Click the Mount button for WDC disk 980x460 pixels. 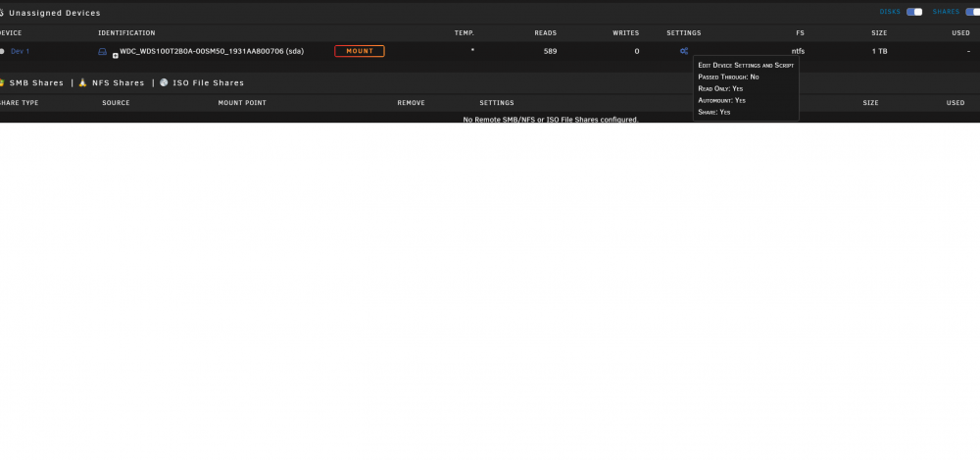[360, 51]
